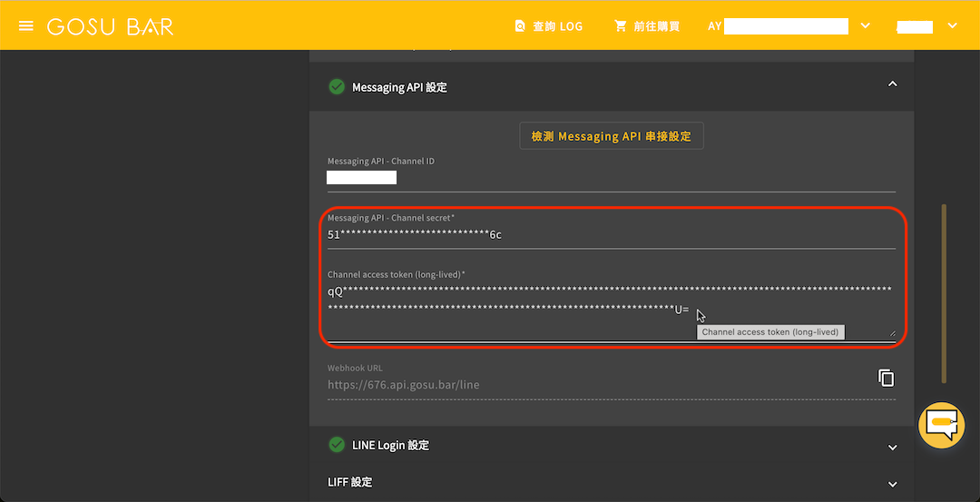Screen dimensions: 980x502
Task: Click the Messaging API 設定 heading text
Action: 399,87
